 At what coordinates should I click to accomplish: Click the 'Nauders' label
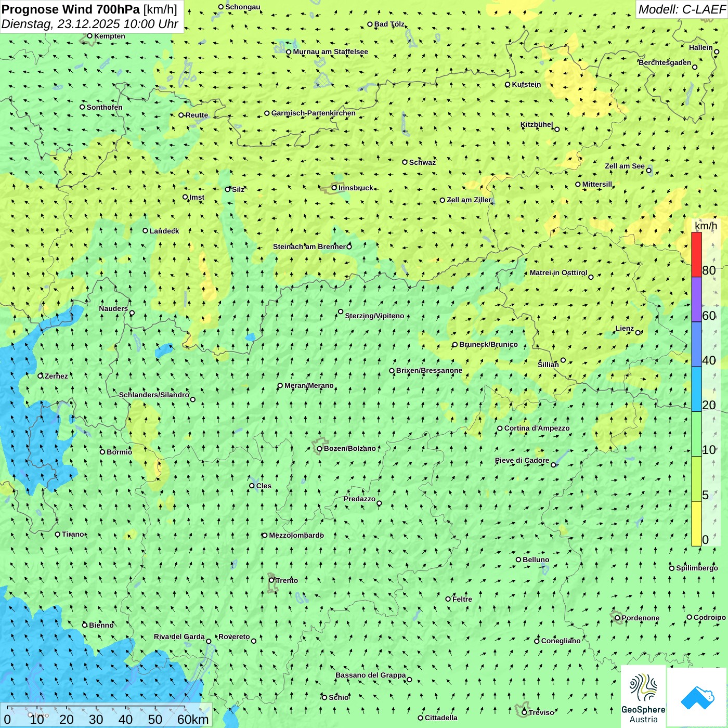(113, 308)
